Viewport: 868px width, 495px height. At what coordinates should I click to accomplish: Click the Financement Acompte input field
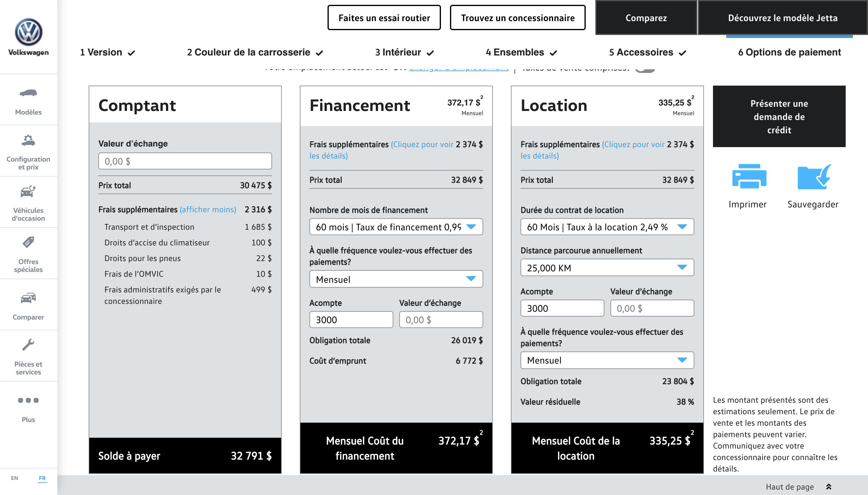point(351,320)
